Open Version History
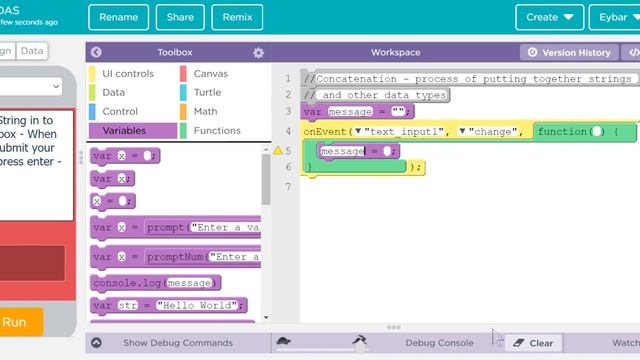Screen dimensions: 640x360 click(569, 53)
